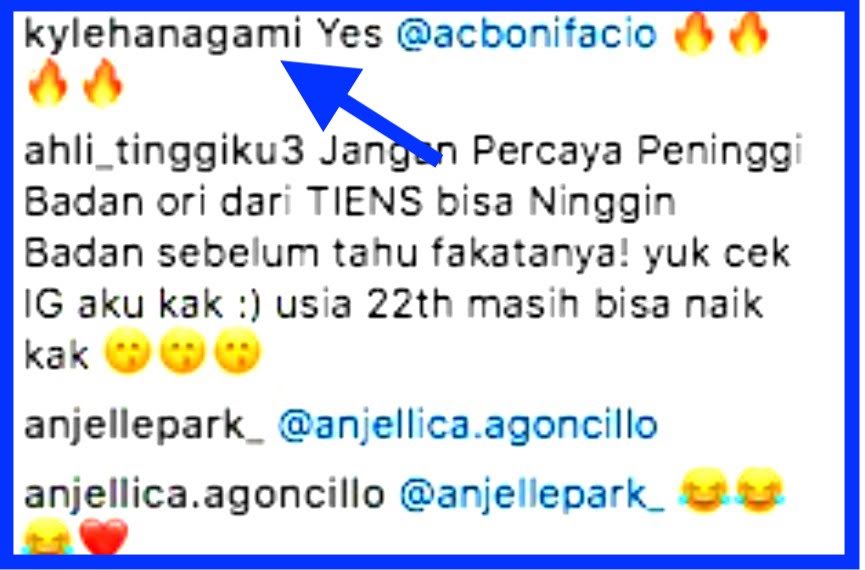
Task: Open ahli_tinggiku3's profile username
Action: click(x=164, y=152)
